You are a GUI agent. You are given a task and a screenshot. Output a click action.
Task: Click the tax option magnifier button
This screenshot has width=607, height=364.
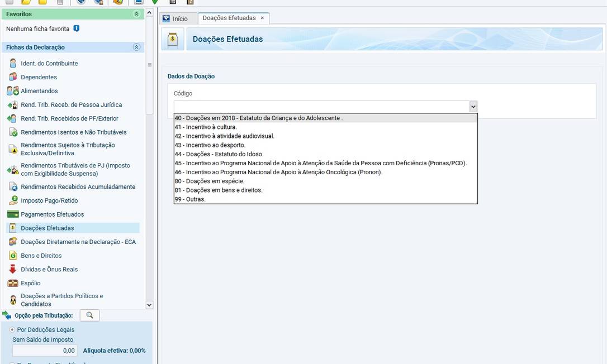coord(89,315)
